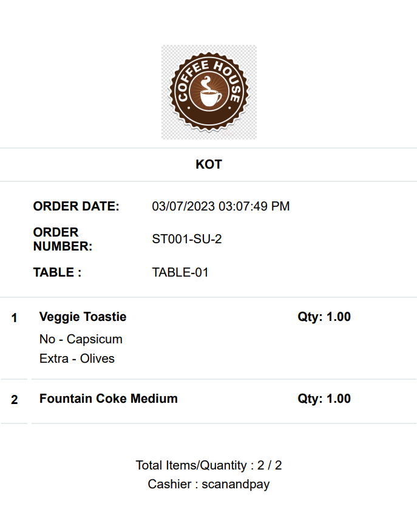
Task: Select the ORDER NUMBER label
Action: pos(63,239)
